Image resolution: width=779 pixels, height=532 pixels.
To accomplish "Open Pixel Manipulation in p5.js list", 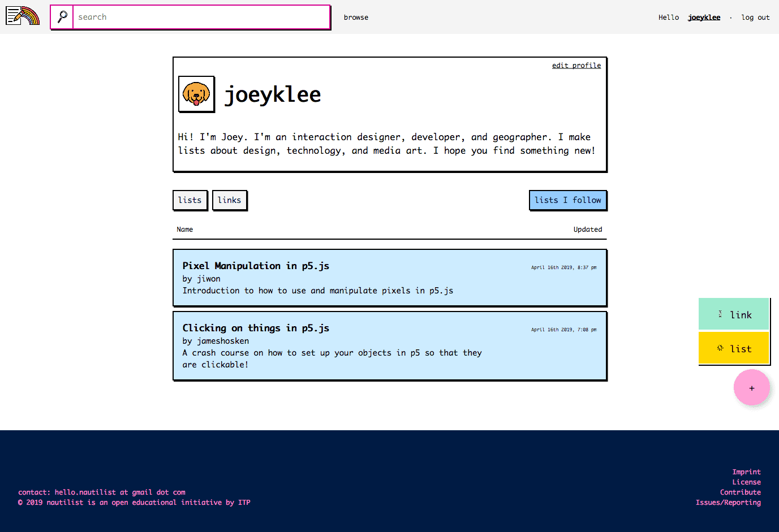I will click(256, 266).
